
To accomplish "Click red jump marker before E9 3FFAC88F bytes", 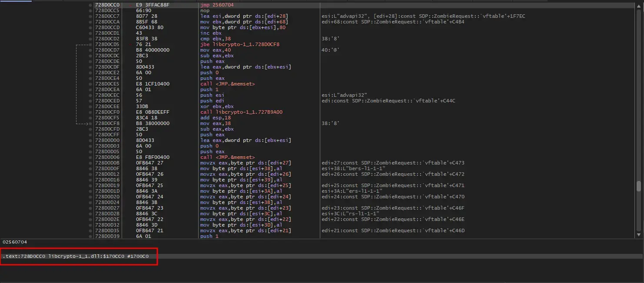I will coord(129,5).
